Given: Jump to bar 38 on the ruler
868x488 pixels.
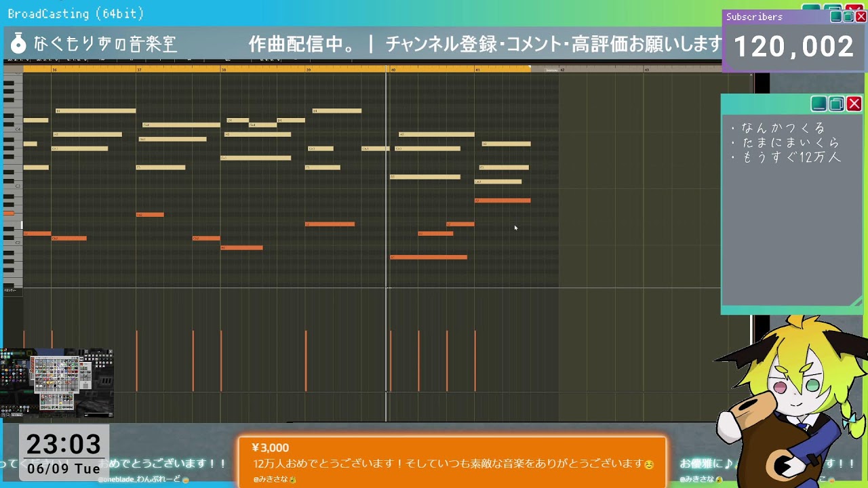Looking at the screenshot, I should (224, 69).
